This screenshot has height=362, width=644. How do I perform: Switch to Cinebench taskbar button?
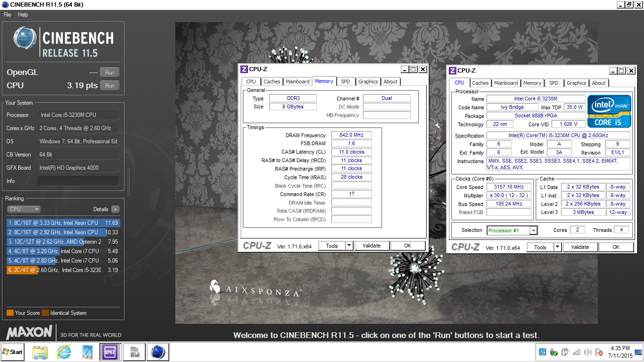pyautogui.click(x=158, y=352)
